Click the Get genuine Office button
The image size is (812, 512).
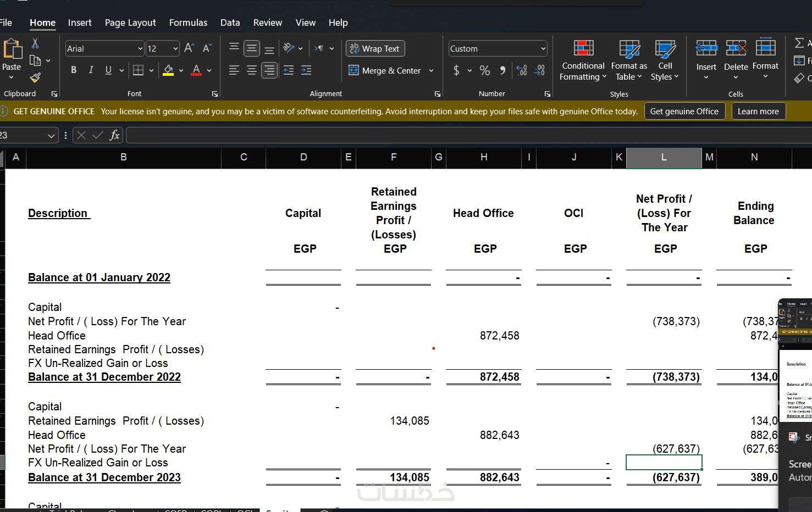(684, 112)
